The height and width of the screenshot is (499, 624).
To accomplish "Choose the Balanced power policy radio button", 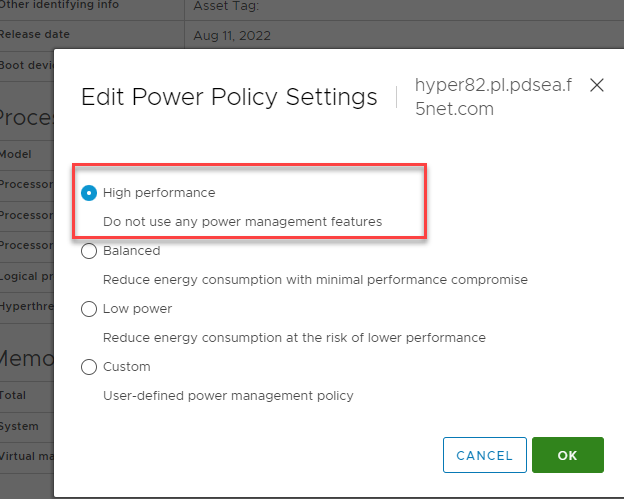I will click(x=89, y=251).
